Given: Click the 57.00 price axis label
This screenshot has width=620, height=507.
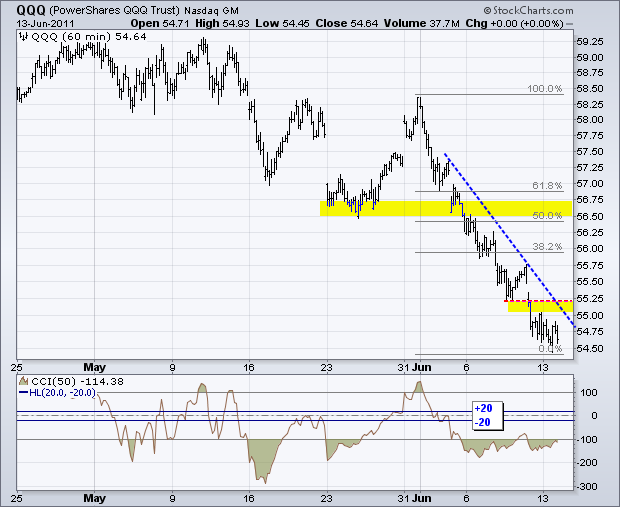Looking at the screenshot, I should (x=590, y=184).
